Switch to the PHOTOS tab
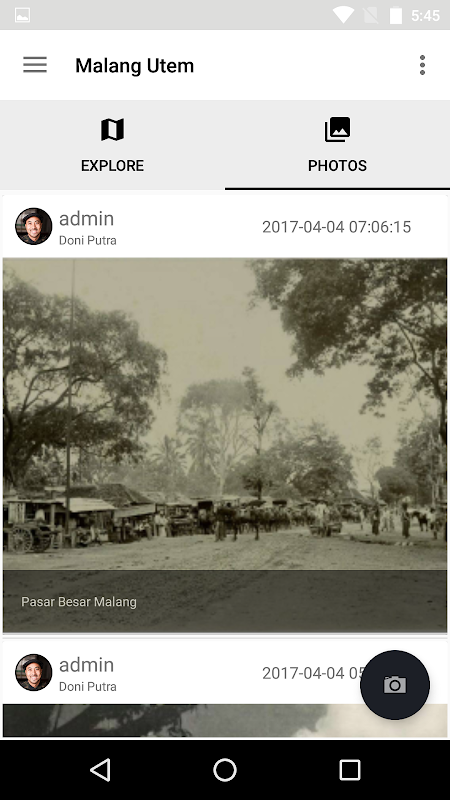Image resolution: width=450 pixels, height=800 pixels. [337, 145]
